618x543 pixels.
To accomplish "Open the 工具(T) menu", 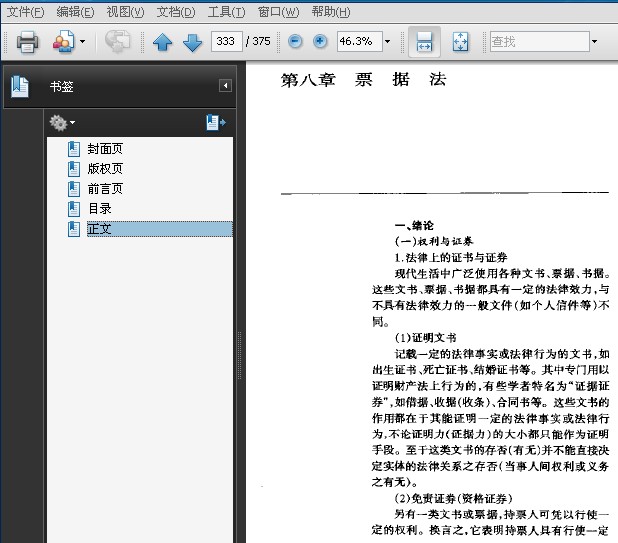I will [226, 12].
